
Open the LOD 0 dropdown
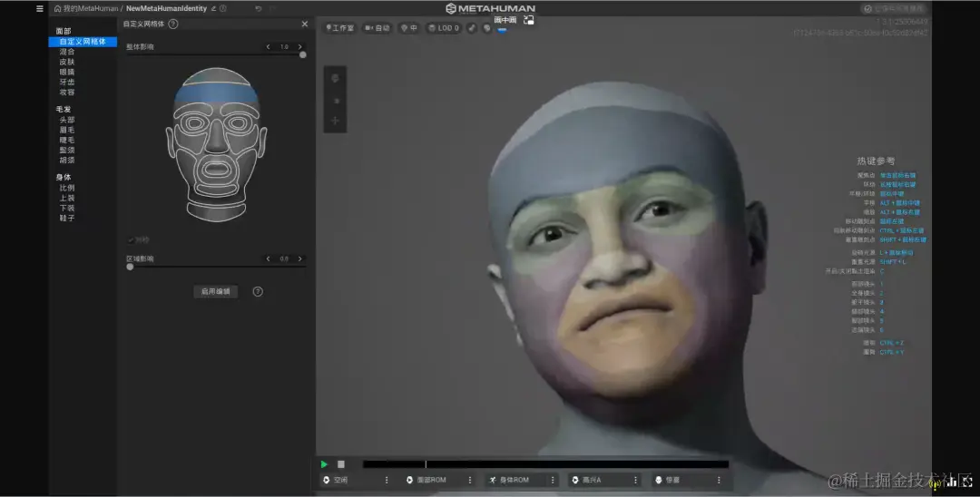pyautogui.click(x=444, y=28)
